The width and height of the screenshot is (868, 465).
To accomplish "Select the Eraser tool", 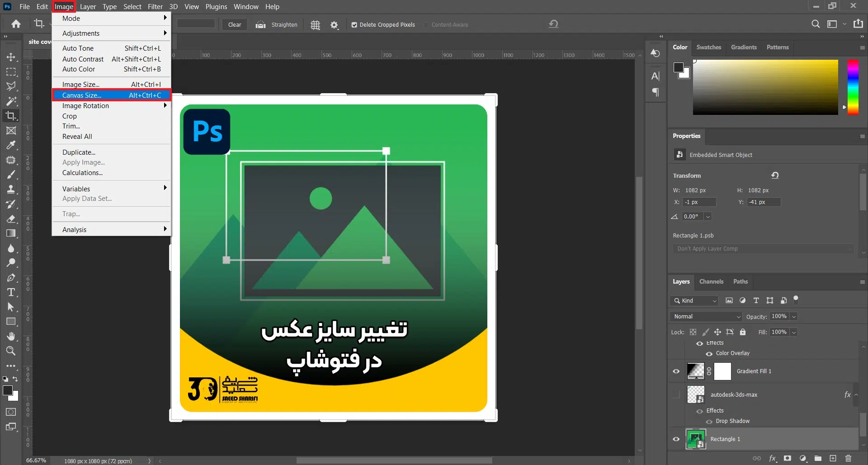I will (x=11, y=219).
